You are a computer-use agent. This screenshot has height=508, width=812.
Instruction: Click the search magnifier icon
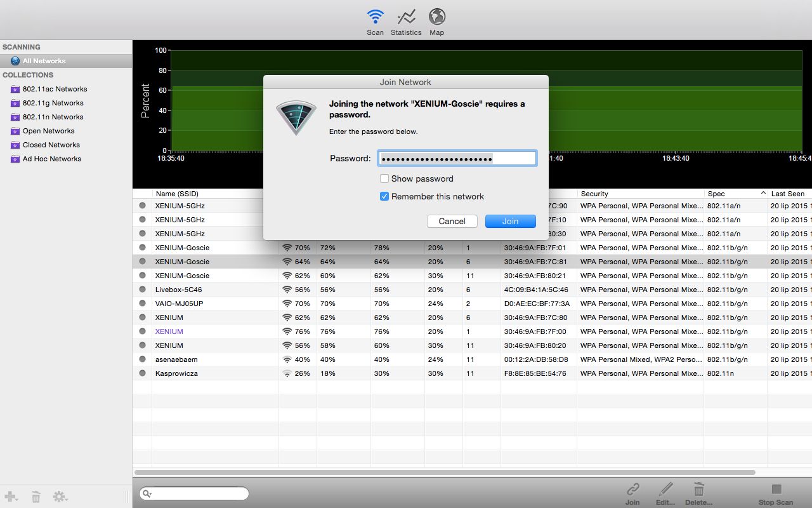pos(147,493)
